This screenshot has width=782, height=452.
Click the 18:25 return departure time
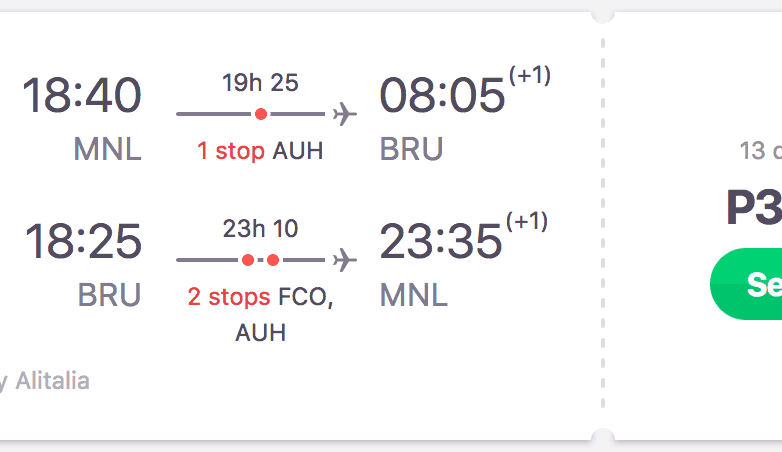click(82, 242)
